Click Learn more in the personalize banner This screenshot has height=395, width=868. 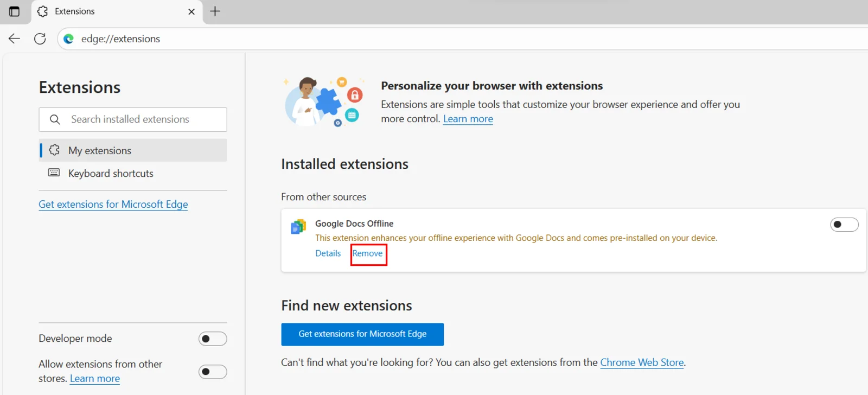(x=468, y=119)
